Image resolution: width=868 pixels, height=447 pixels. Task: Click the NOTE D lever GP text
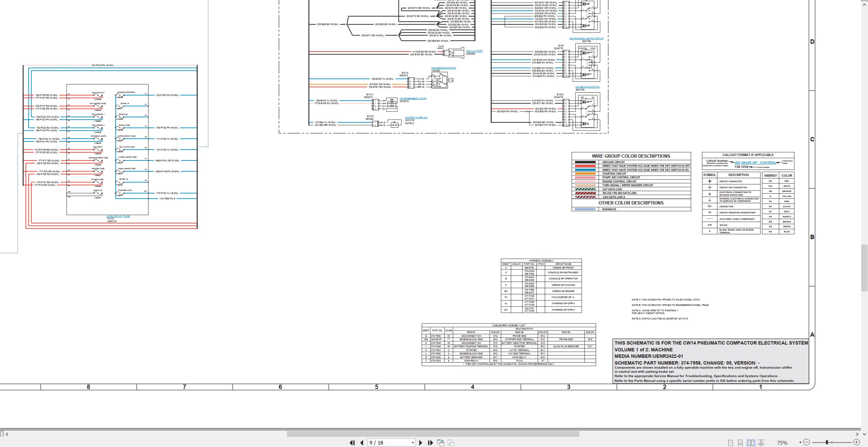[x=660, y=319]
